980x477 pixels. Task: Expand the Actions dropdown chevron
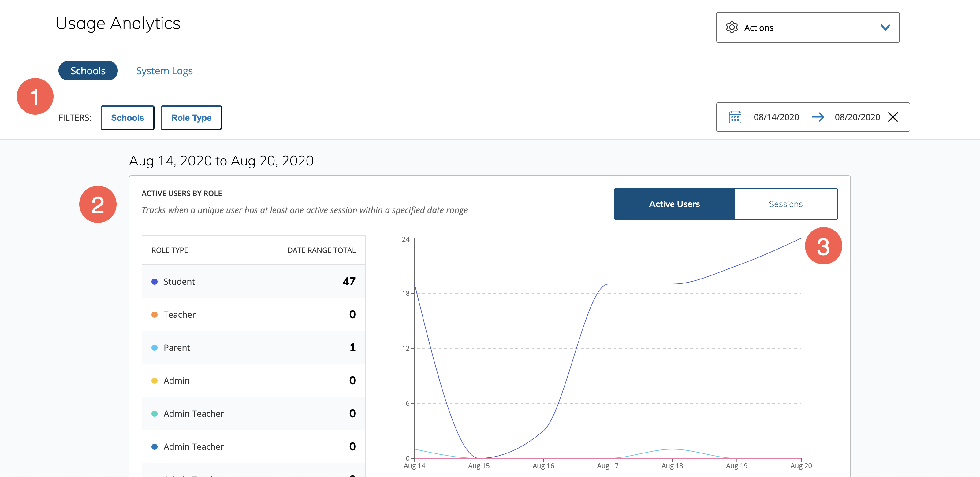tap(885, 27)
